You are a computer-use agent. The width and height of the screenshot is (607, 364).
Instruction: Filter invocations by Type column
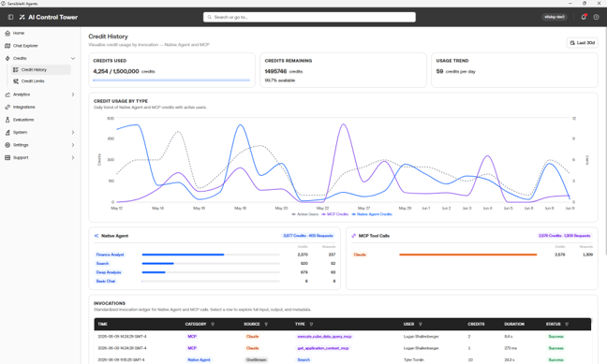coord(311,324)
